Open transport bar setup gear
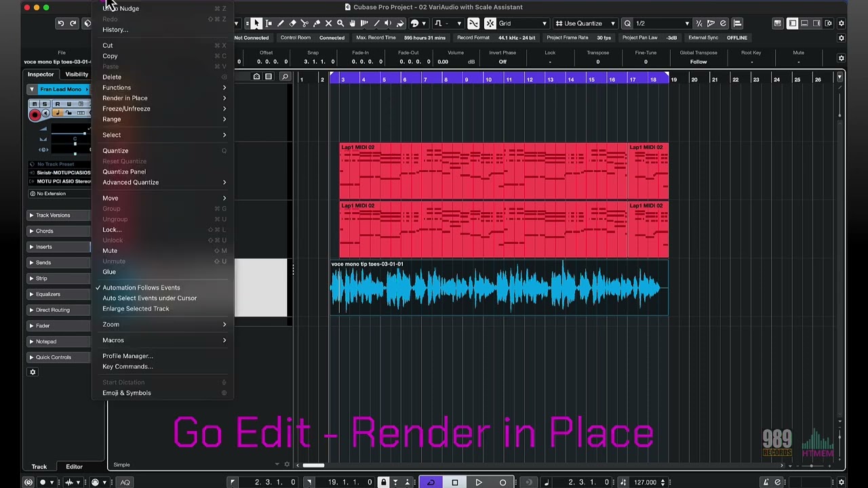Image resolution: width=868 pixels, height=488 pixels. pyautogui.click(x=842, y=482)
